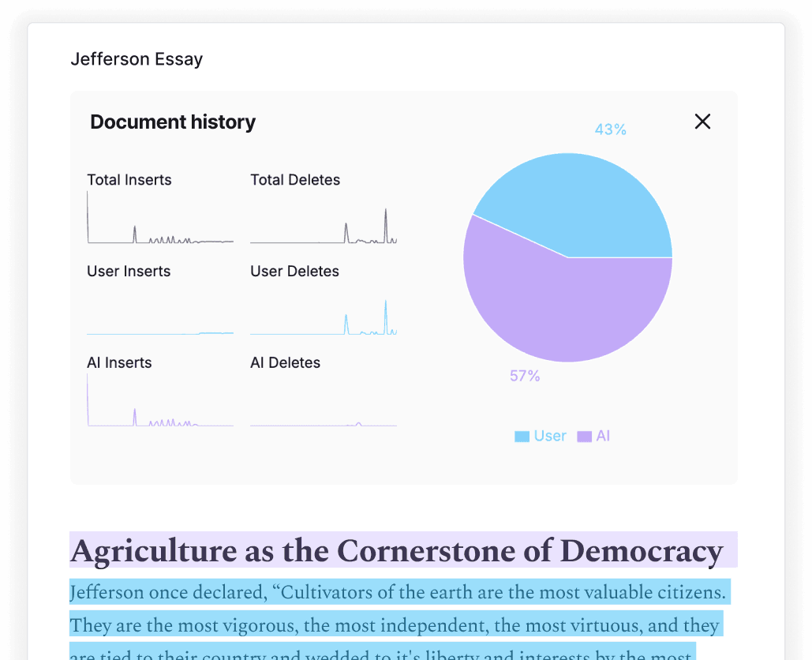Click the purple AI legend swatch
The height and width of the screenshot is (660, 812).
point(585,437)
